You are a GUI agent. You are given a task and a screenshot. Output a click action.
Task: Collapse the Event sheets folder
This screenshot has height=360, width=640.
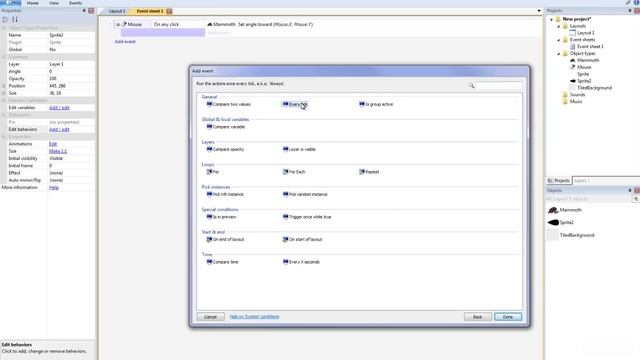pyautogui.click(x=558, y=40)
